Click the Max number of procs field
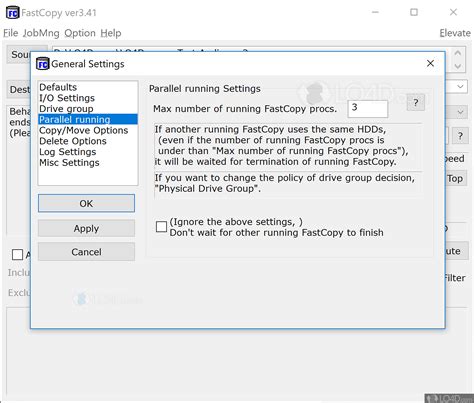The width and height of the screenshot is (474, 403). click(x=368, y=109)
